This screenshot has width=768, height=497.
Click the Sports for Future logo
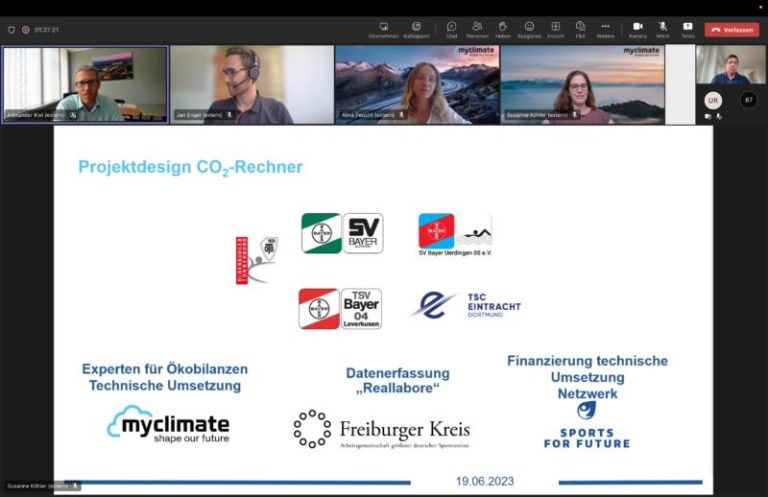point(587,425)
